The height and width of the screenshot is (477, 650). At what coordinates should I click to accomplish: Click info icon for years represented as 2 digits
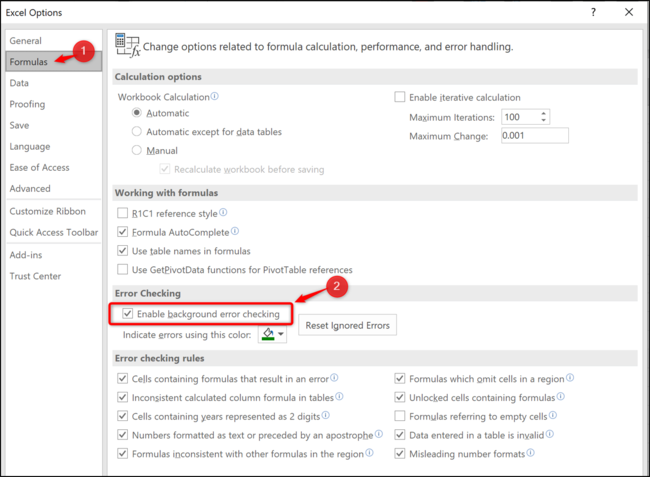point(325,415)
